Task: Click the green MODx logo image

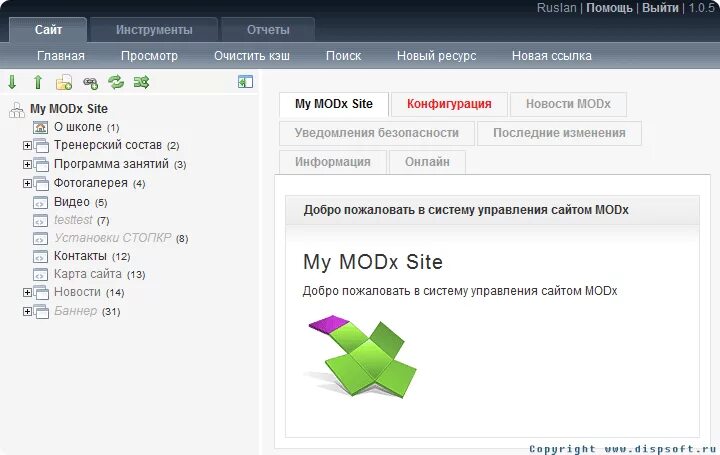Action: pyautogui.click(x=360, y=356)
